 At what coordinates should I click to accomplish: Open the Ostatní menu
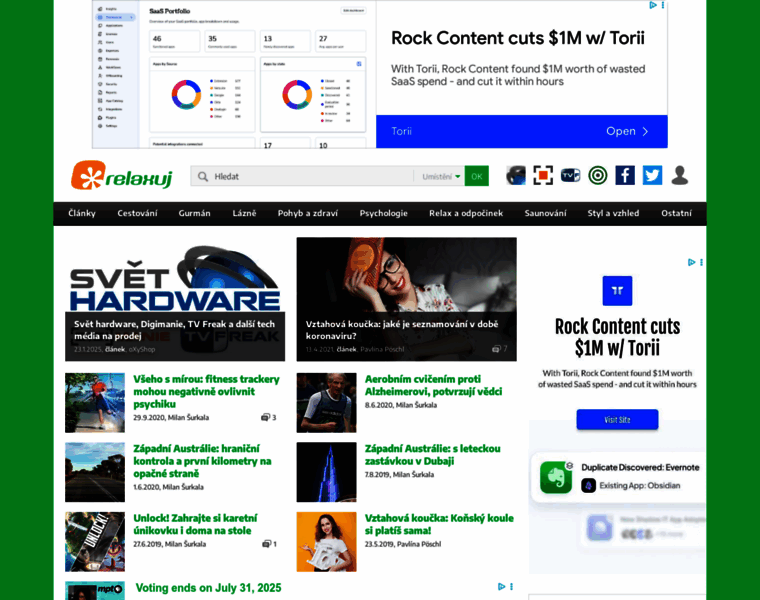[676, 213]
